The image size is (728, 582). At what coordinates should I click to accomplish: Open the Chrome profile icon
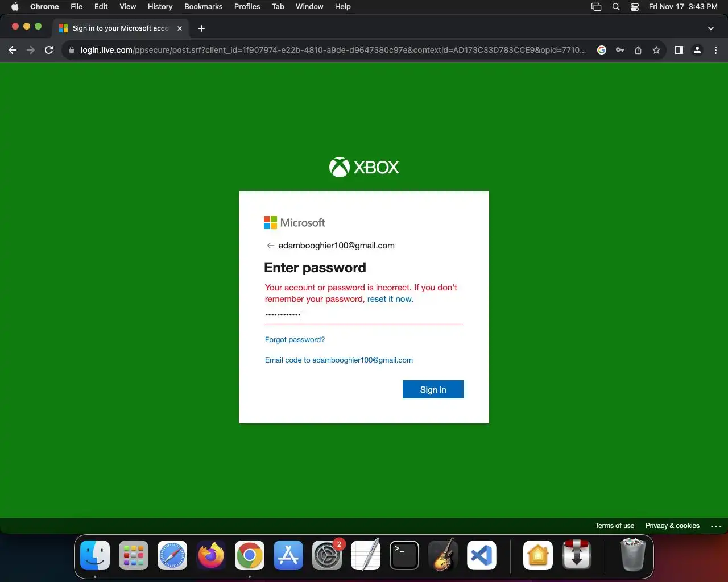click(697, 50)
